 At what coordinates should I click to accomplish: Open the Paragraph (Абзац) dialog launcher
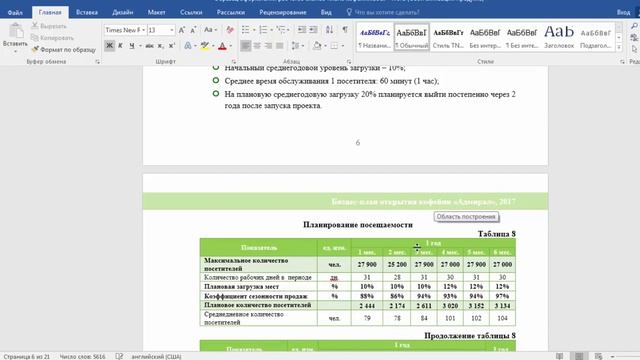click(349, 62)
